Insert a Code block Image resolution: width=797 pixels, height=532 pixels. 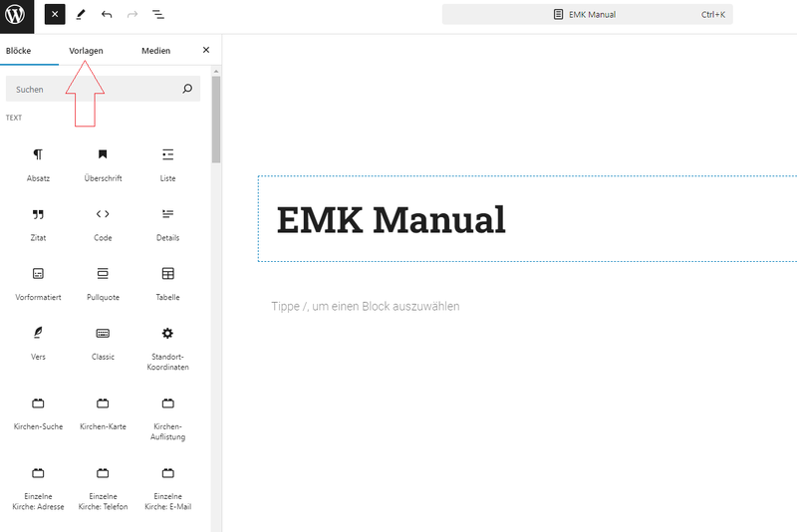(x=103, y=224)
